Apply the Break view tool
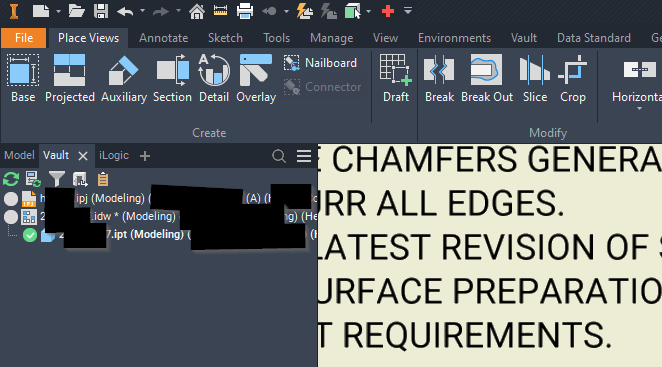Image resolution: width=662 pixels, height=367 pixels. (x=439, y=79)
